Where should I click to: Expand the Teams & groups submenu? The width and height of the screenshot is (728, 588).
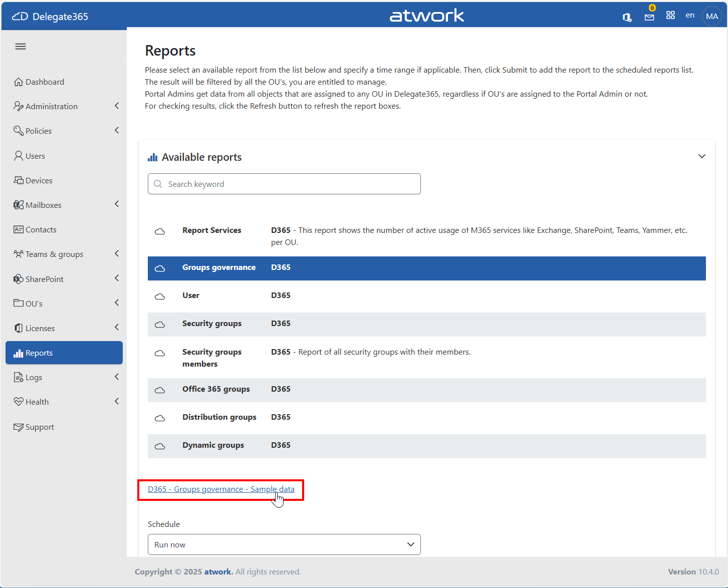tap(117, 253)
